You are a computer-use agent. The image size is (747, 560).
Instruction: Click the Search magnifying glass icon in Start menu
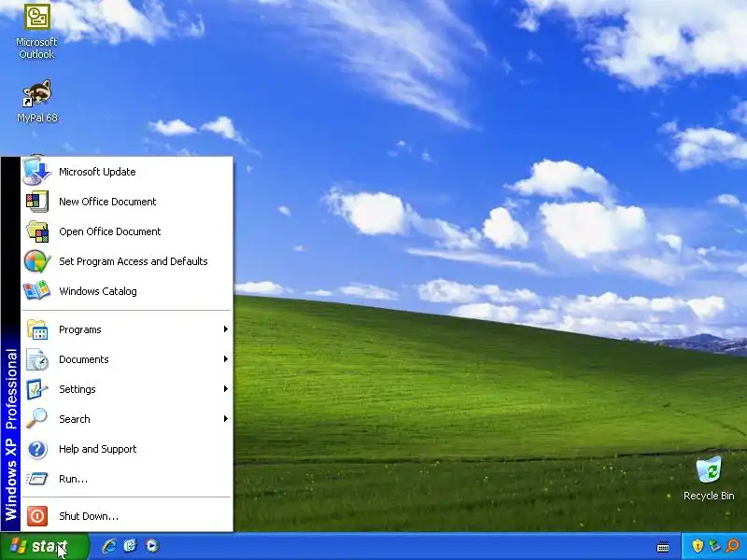(x=36, y=419)
